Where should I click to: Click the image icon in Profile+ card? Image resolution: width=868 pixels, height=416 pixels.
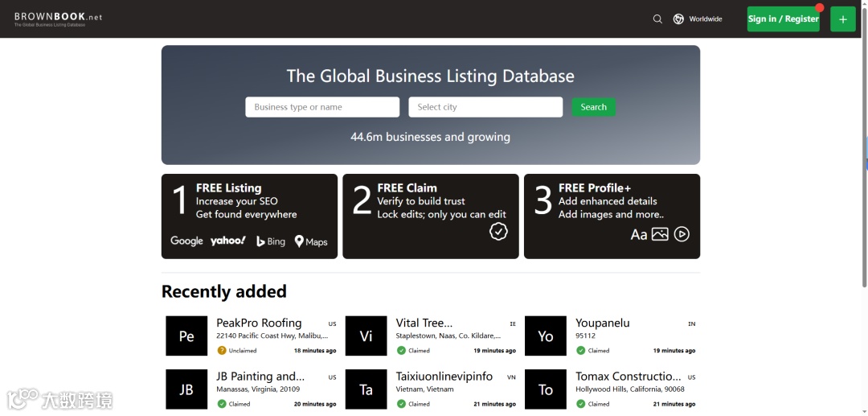point(660,234)
